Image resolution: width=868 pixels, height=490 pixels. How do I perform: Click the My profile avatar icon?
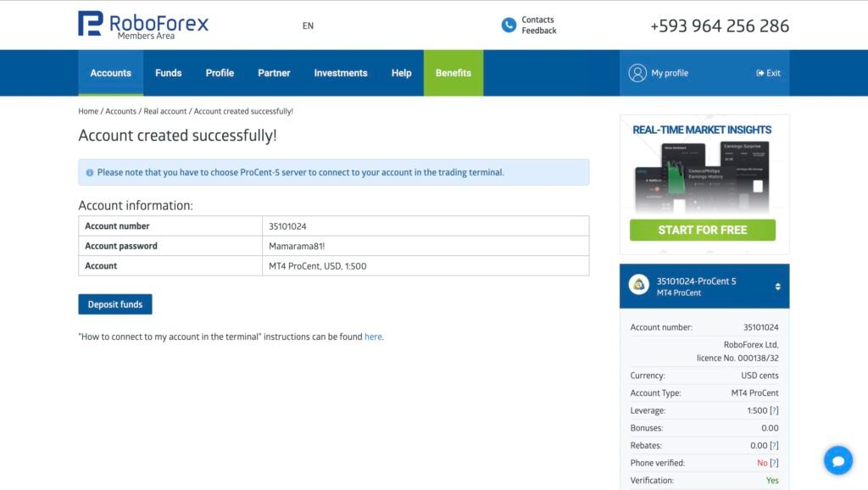click(637, 73)
